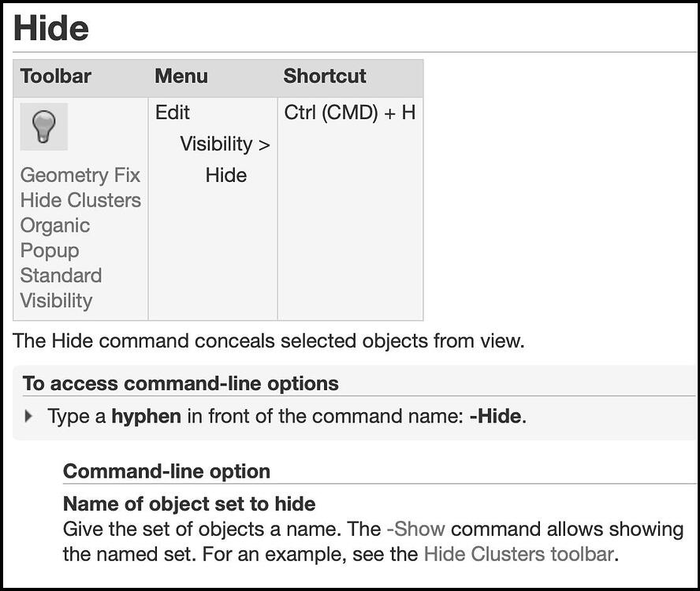Viewport: 700px width, 591px height.
Task: Collapse the command-line options disclosure triangle
Action: 28,416
